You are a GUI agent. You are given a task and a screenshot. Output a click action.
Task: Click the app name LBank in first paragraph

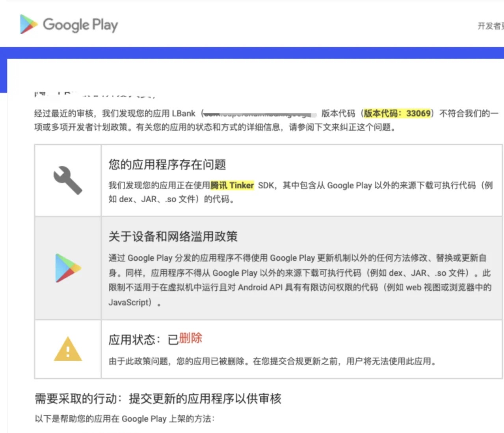pyautogui.click(x=184, y=114)
